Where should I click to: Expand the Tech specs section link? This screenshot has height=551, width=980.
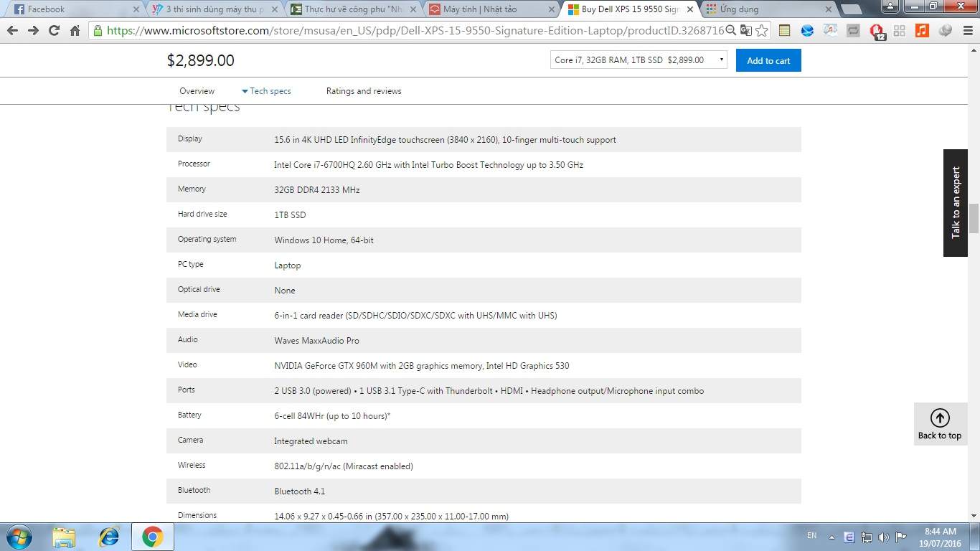coord(266,91)
